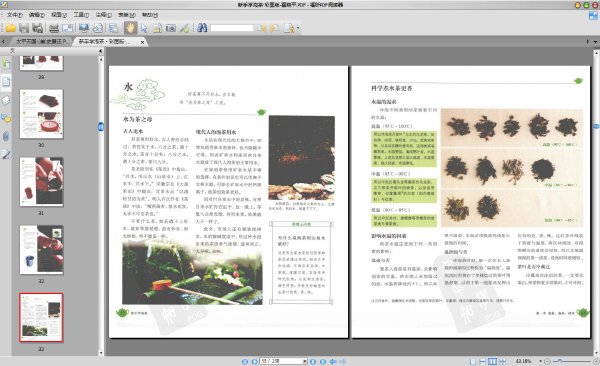Click the Save floppy disk icon
The width and height of the screenshot is (600, 366).
[x=24, y=28]
